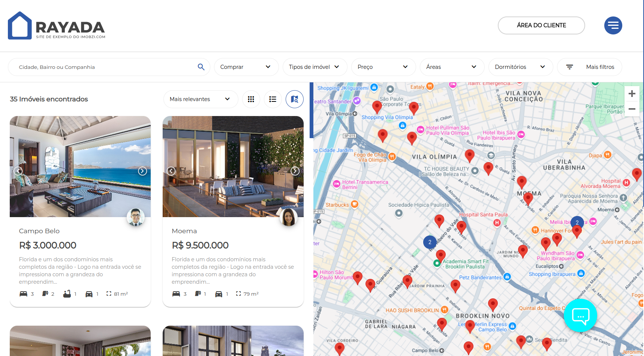
Task: Open the Preço dropdown
Action: [x=383, y=67]
